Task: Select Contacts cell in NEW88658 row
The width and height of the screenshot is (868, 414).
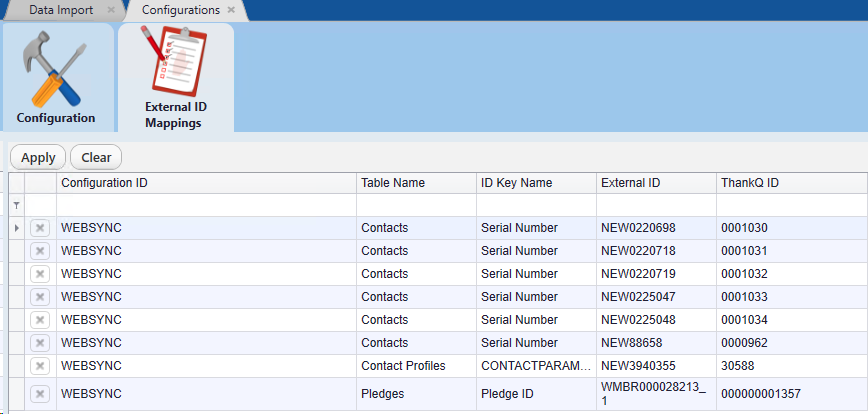Action: 416,343
